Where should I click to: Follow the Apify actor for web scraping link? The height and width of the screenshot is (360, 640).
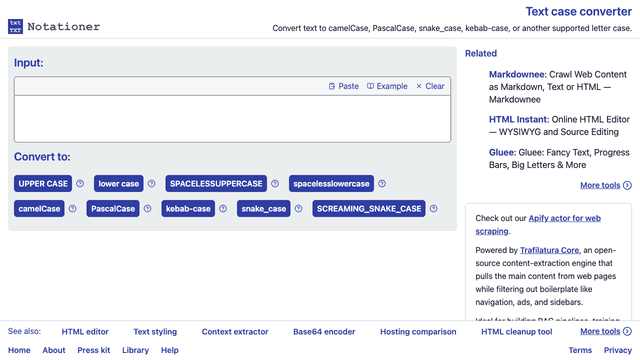538,224
